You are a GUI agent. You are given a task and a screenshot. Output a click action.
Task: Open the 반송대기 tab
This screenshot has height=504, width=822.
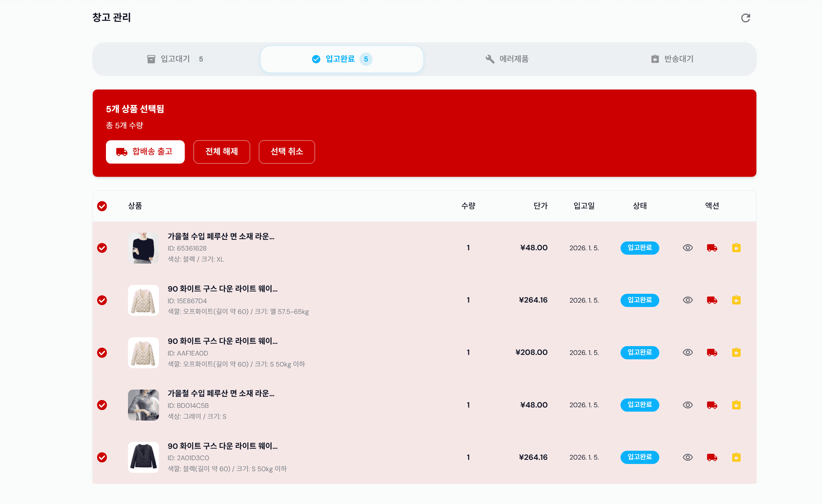click(x=673, y=59)
